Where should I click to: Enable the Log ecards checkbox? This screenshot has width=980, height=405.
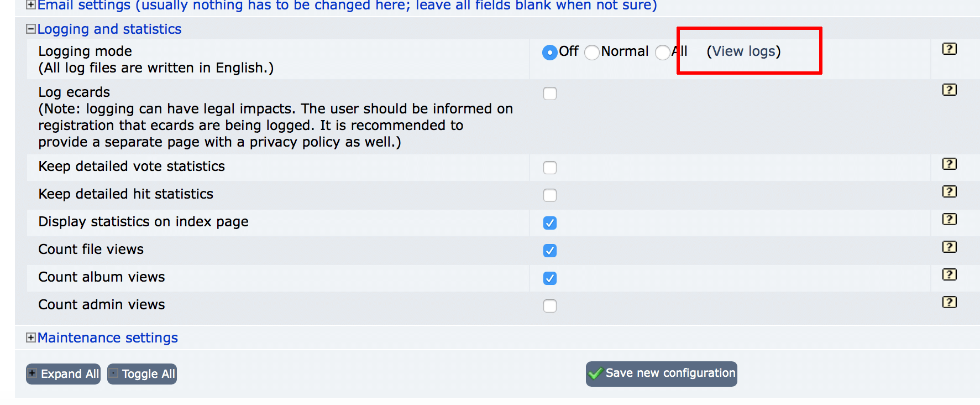click(x=550, y=94)
